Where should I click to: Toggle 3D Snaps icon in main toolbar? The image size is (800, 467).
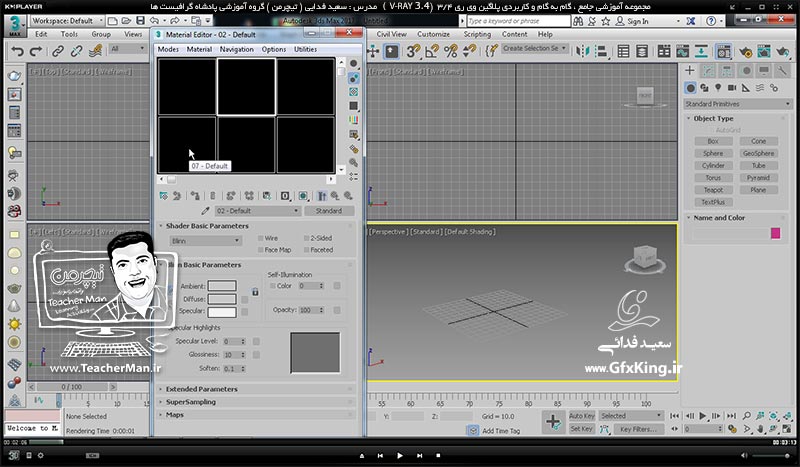click(413, 51)
